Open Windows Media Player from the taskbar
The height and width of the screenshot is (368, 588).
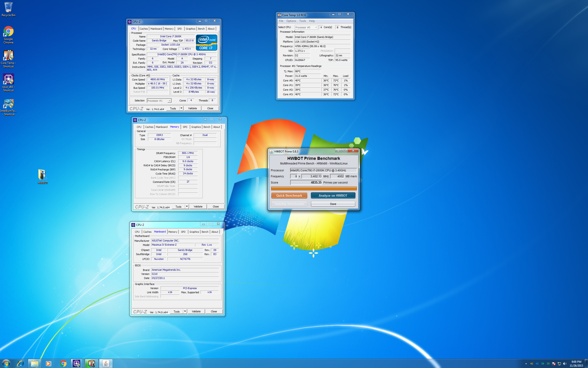click(x=48, y=364)
